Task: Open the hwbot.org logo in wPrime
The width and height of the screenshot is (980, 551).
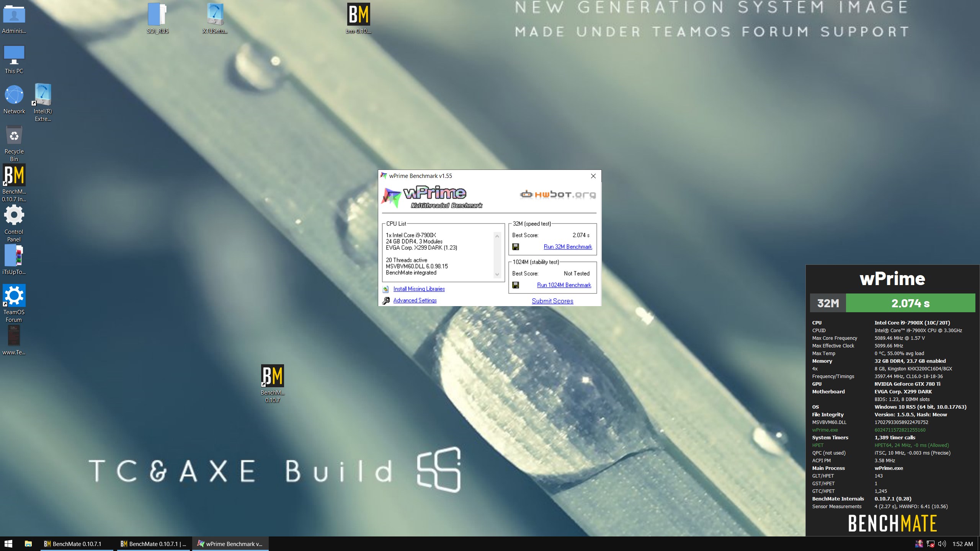Action: (x=558, y=194)
